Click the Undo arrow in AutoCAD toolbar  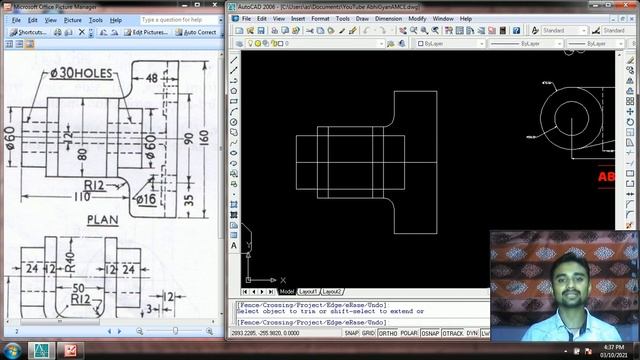click(x=367, y=31)
